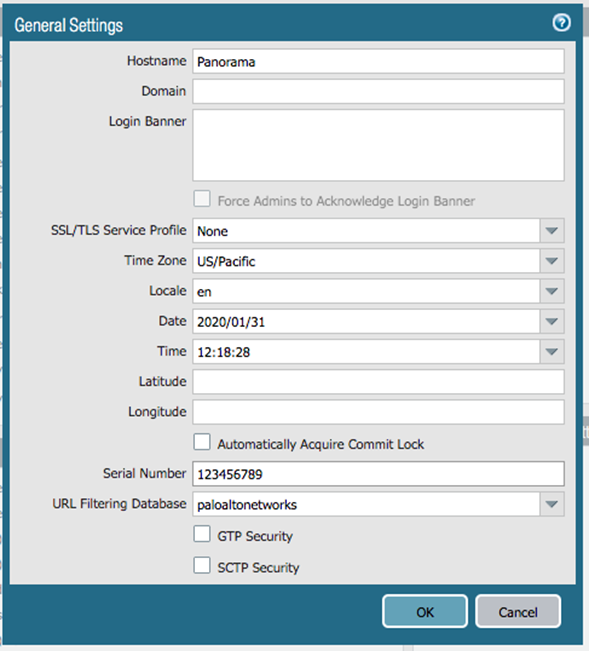Click OK to save settings
Viewport: 589px width, 651px height.
(425, 612)
